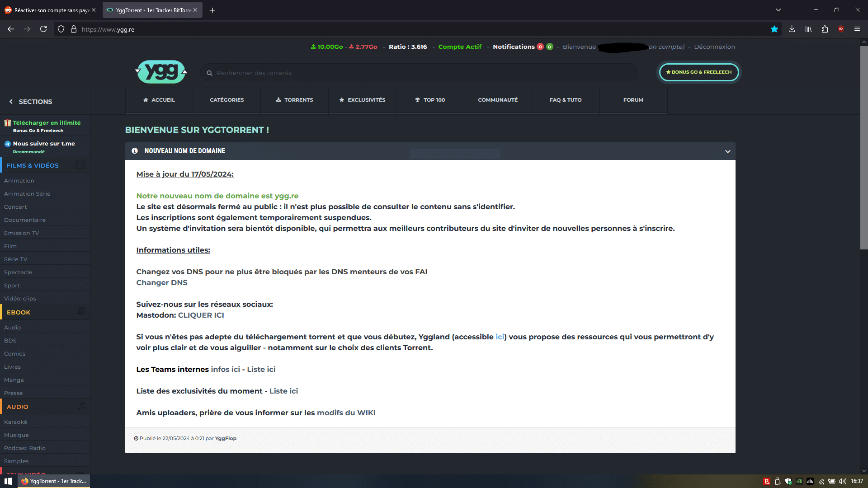Click the Bonus Go & Freeleech button
The width and height of the screenshot is (868, 488).
pyautogui.click(x=699, y=72)
